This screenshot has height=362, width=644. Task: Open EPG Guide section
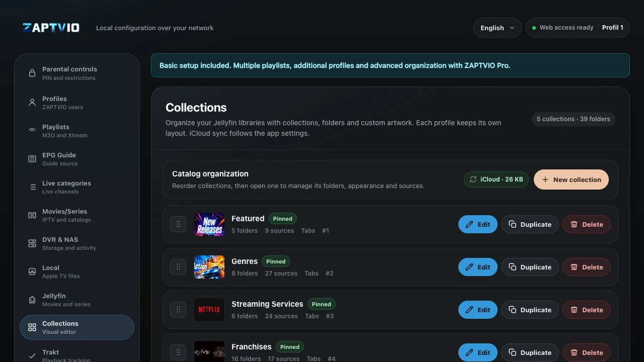[x=77, y=159]
